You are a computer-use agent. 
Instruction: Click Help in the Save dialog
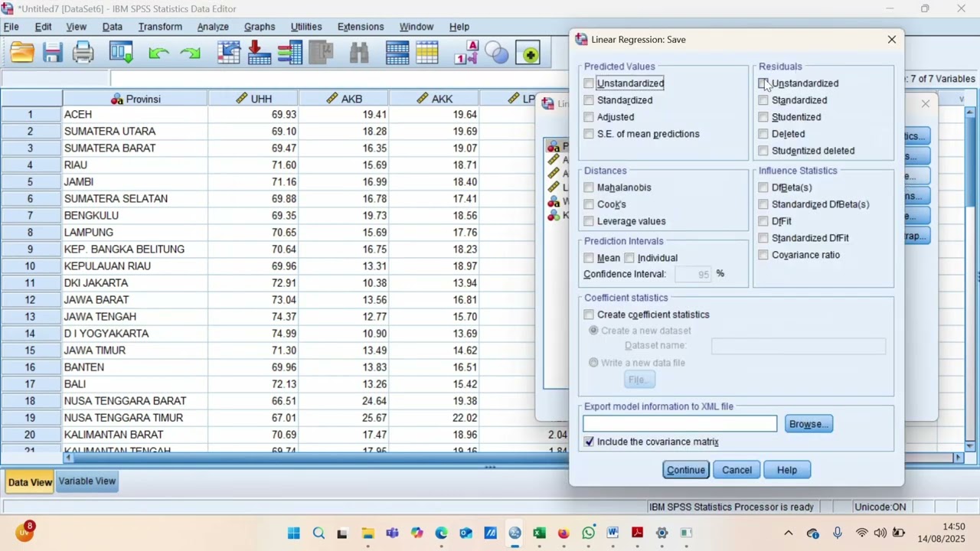(787, 470)
